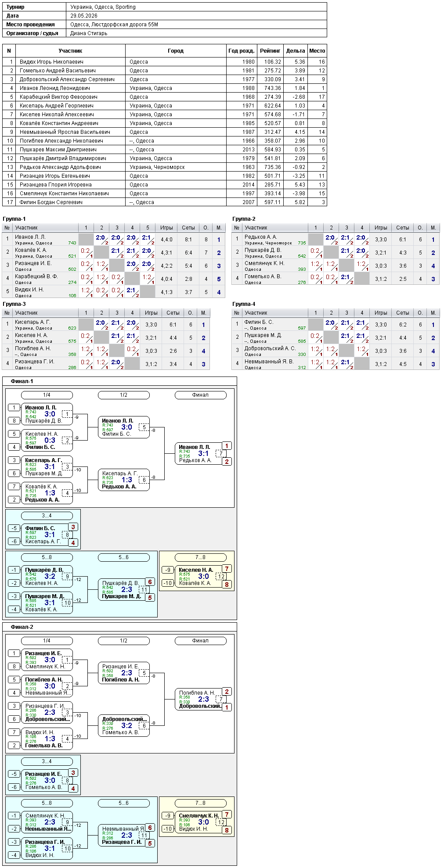Click Карабецкий В. Ф. in Группа-1

pyautogui.click(x=36, y=276)
